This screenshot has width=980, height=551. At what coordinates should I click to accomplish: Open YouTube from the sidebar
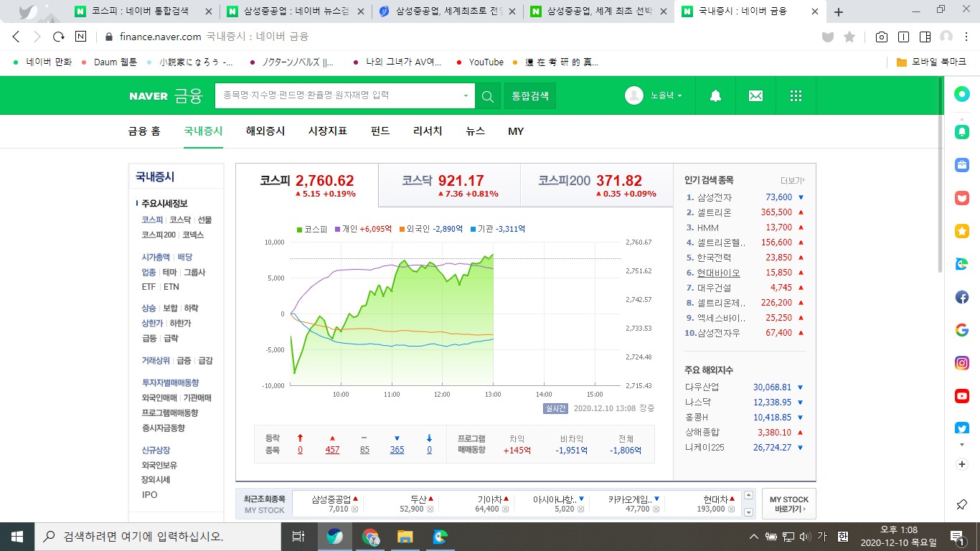pyautogui.click(x=962, y=396)
